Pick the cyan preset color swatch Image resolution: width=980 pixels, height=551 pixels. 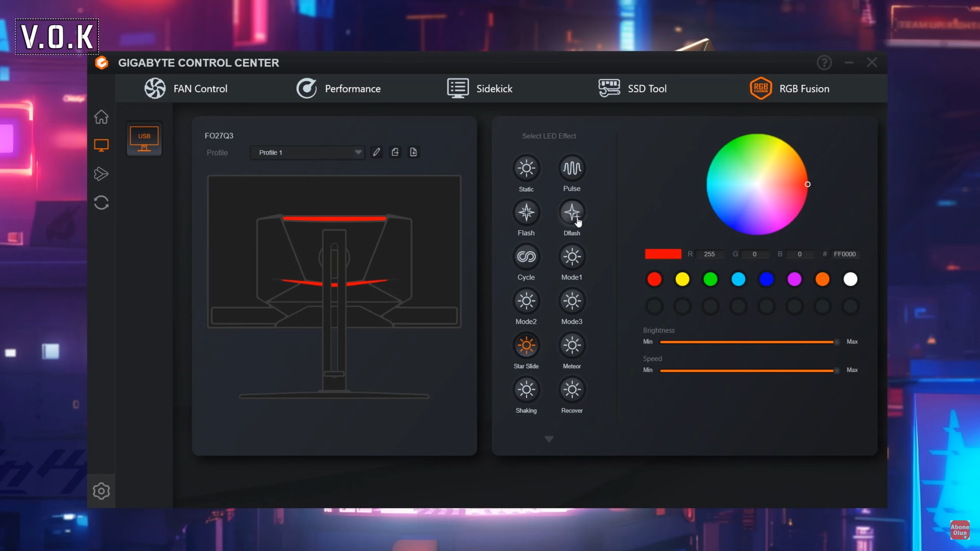point(738,279)
